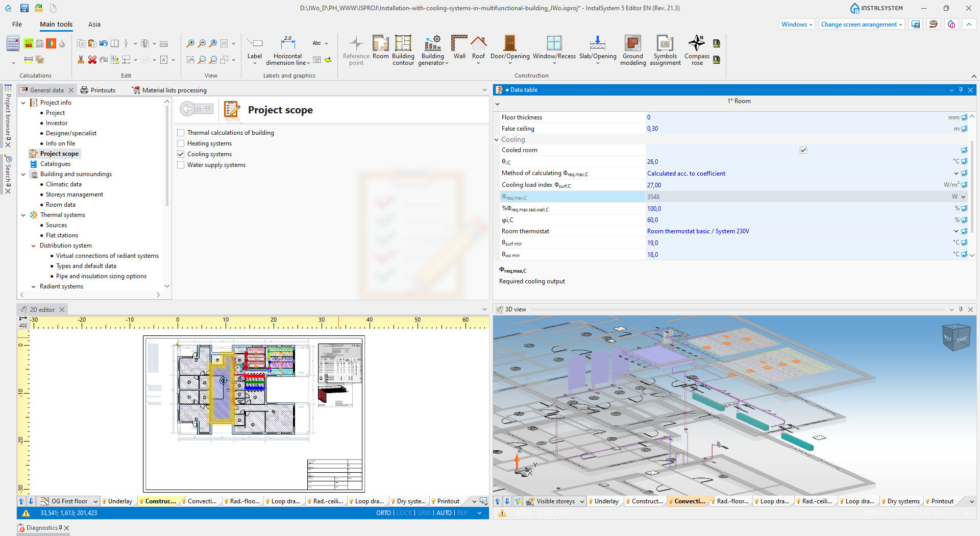Open the File menu
Viewport: 980px width, 536px height.
click(x=17, y=25)
